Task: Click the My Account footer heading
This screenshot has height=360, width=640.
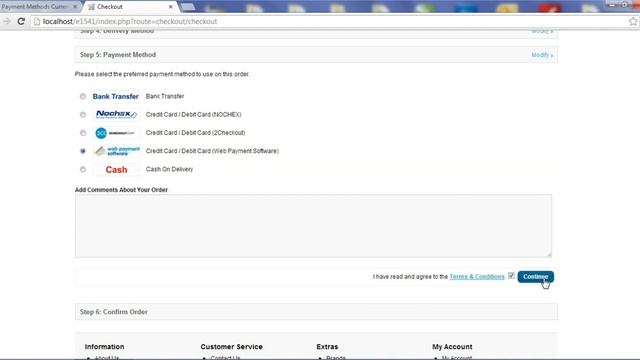Action: [452, 347]
